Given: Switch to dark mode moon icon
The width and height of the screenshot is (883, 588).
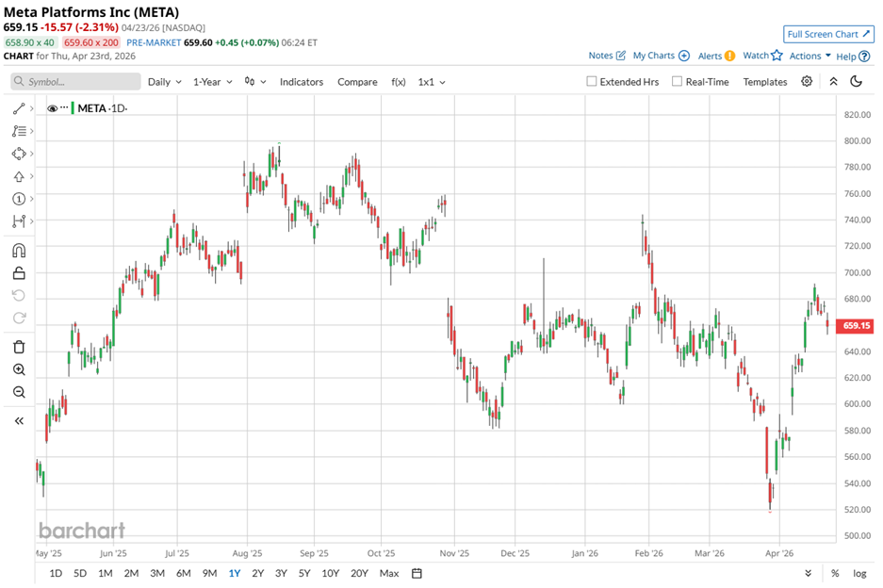Looking at the screenshot, I should 856,81.
